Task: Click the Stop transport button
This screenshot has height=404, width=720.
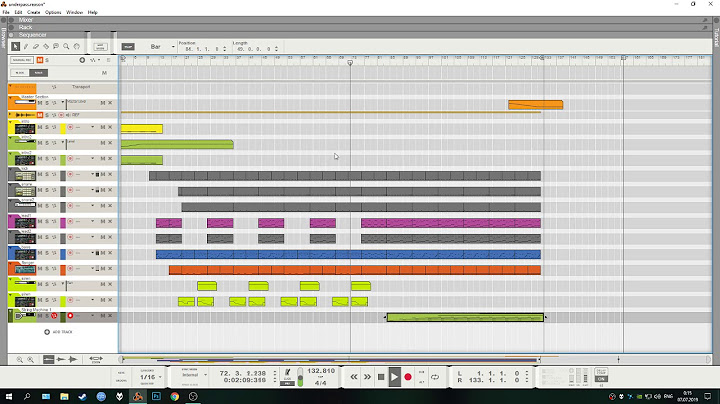Action: (381, 377)
